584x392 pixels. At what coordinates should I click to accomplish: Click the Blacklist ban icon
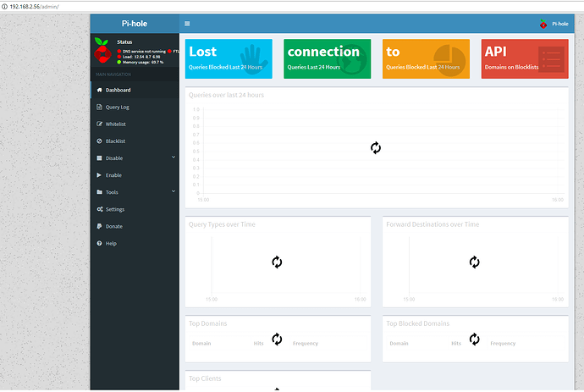[99, 141]
